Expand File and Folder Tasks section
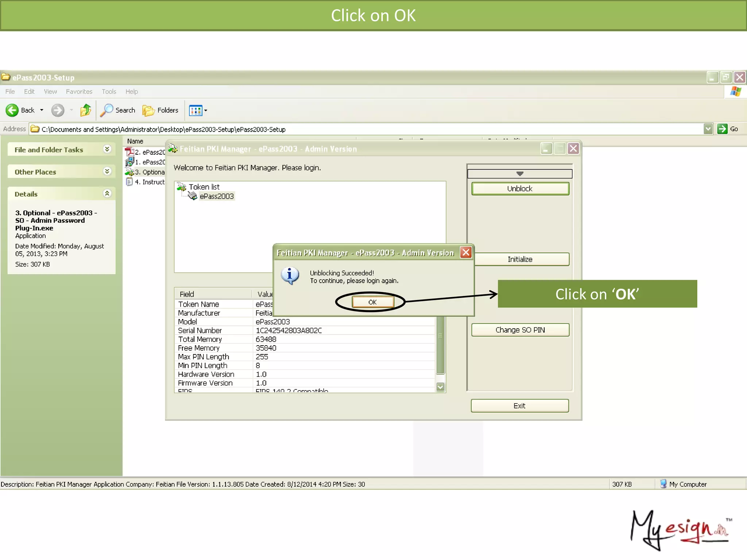The width and height of the screenshot is (747, 560). (107, 149)
